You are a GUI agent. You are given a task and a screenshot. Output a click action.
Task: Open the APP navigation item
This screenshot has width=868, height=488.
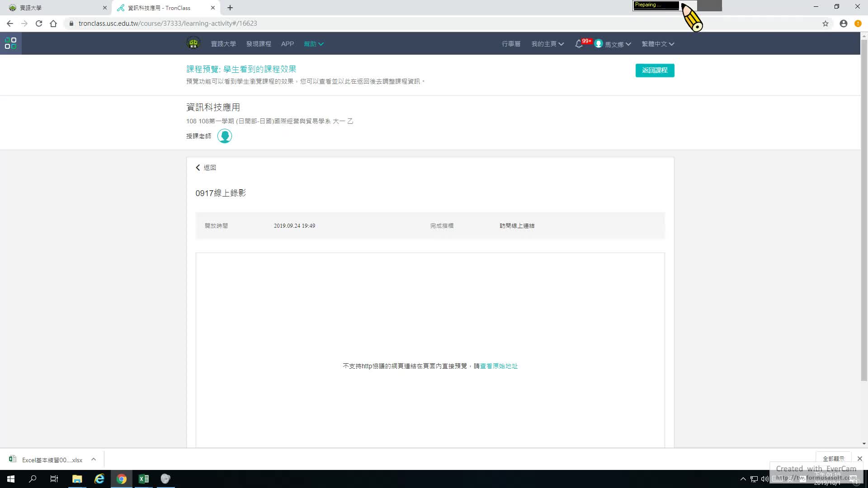pyautogui.click(x=288, y=44)
